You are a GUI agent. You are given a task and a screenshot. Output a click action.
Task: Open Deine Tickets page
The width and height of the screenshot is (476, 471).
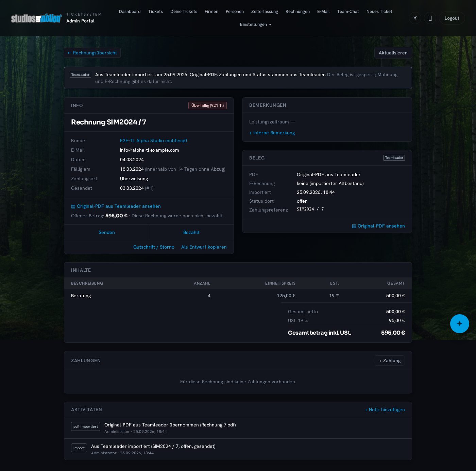click(x=184, y=12)
